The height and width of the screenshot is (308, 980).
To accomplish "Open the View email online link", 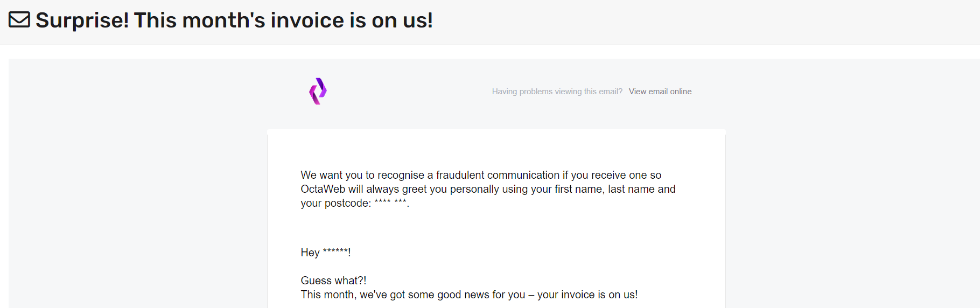I will coord(660,92).
